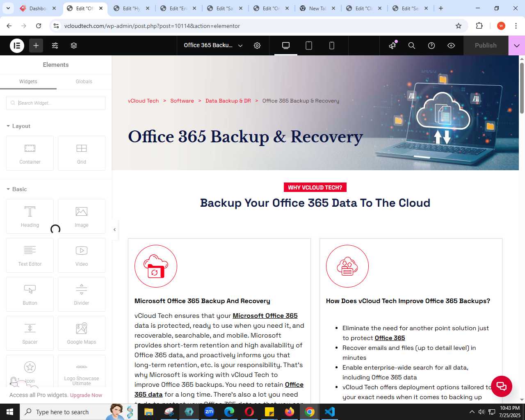Open the Structure layers icon
525x420 pixels.
pyautogui.click(x=74, y=46)
